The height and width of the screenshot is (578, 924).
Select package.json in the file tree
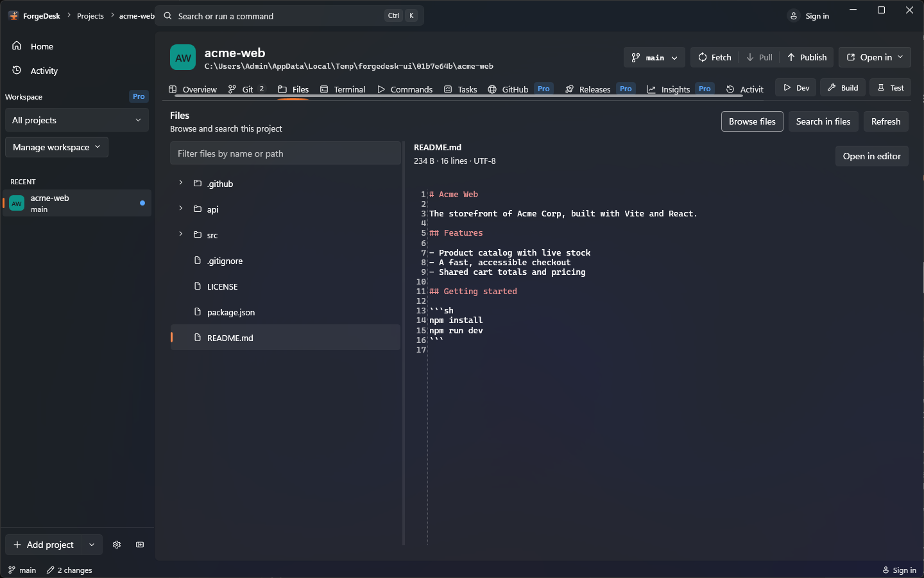285,312
